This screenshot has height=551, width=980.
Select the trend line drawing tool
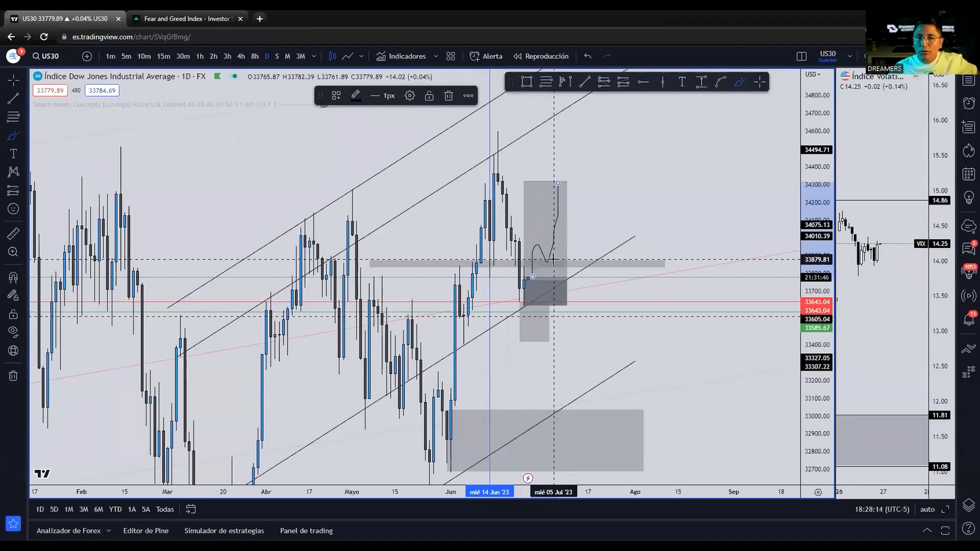coord(13,99)
